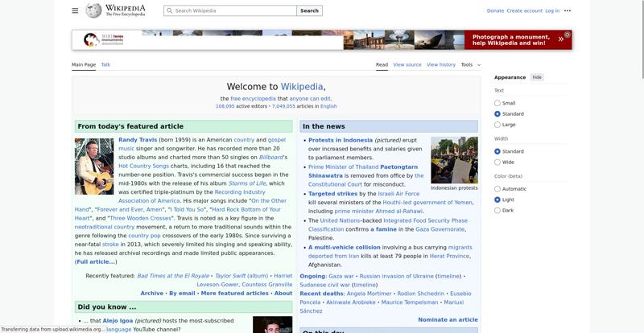Click Randy Travis guitar photo thumbnail
This screenshot has width=644, height=333.
pyautogui.click(x=94, y=166)
